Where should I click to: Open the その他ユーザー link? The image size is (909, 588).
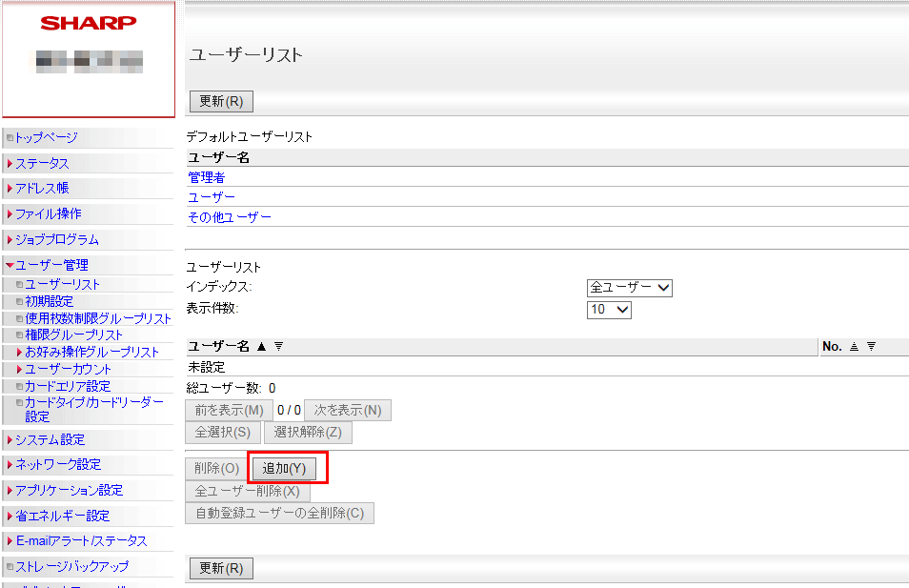point(230,217)
